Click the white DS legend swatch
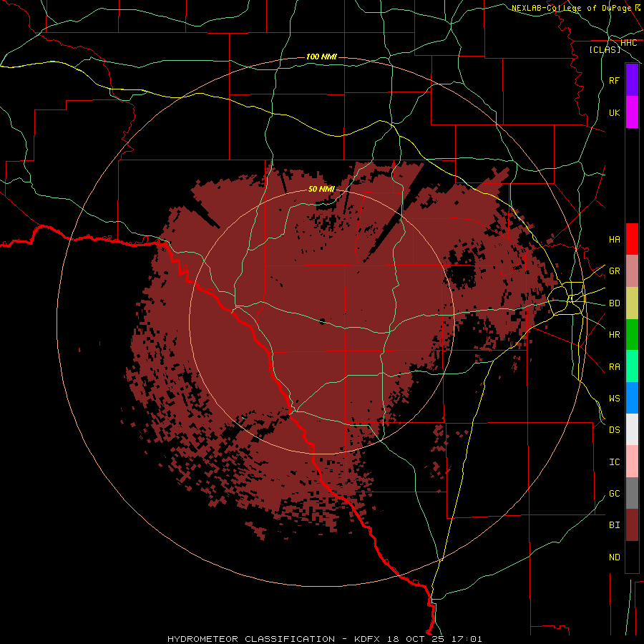The height and width of the screenshot is (644, 644). 632,429
